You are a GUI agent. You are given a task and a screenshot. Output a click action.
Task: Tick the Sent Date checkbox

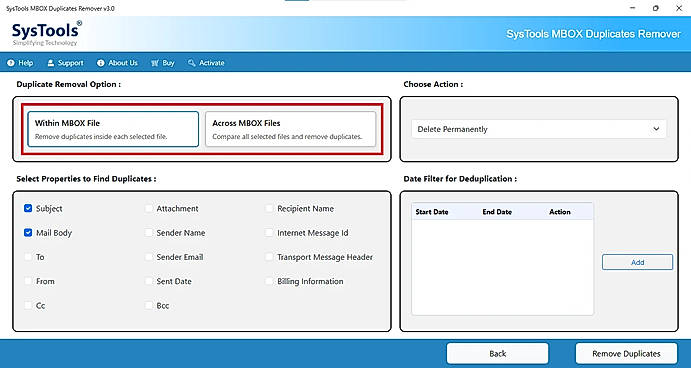click(x=149, y=281)
